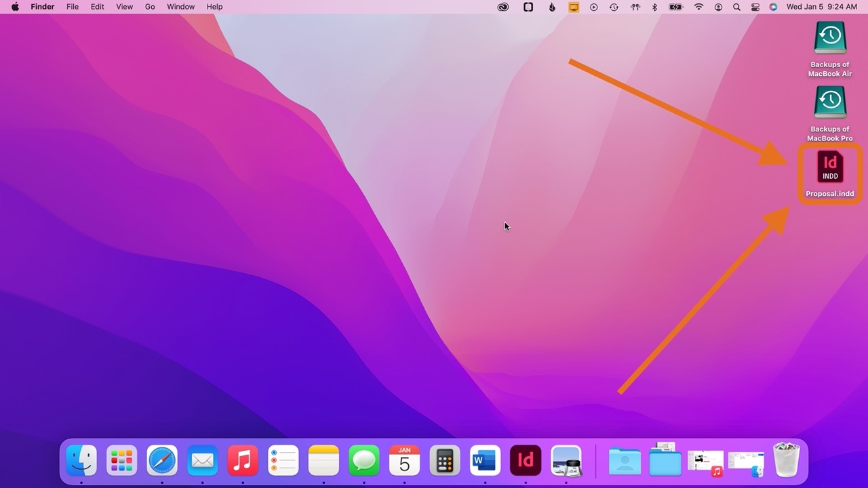This screenshot has height=488, width=868.
Task: Open the Window menu
Action: pyautogui.click(x=181, y=7)
